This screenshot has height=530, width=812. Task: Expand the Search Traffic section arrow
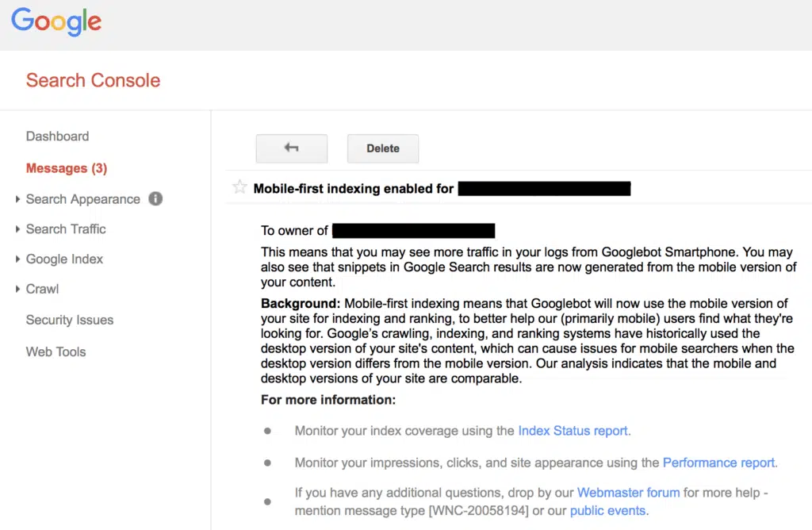point(17,229)
